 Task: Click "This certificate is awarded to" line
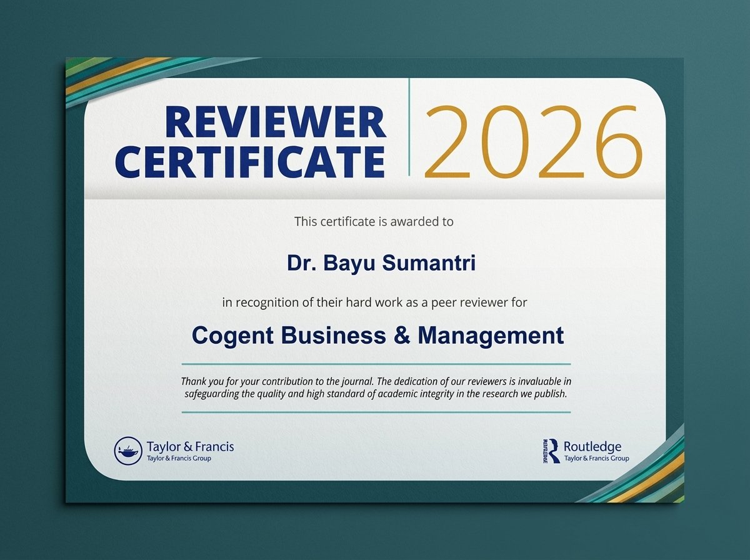point(374,221)
